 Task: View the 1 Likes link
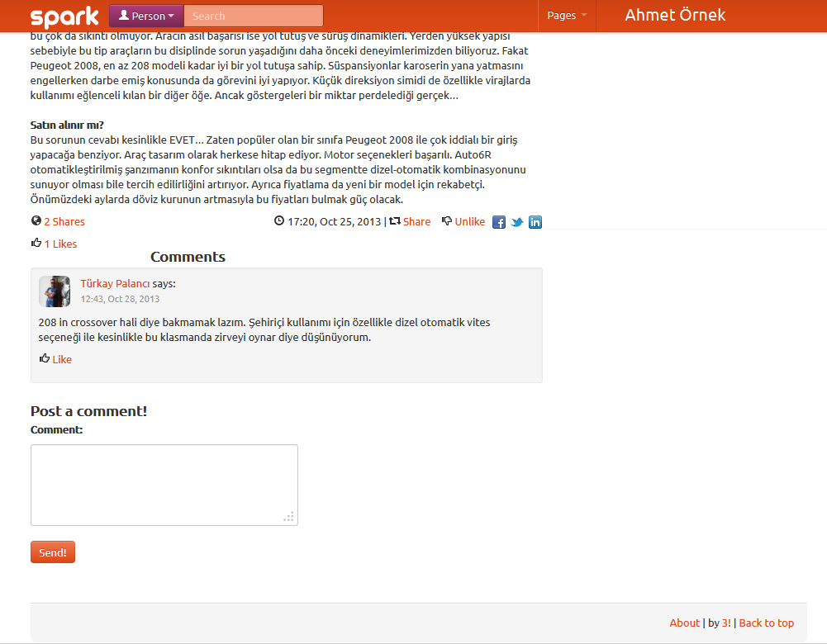pos(60,244)
